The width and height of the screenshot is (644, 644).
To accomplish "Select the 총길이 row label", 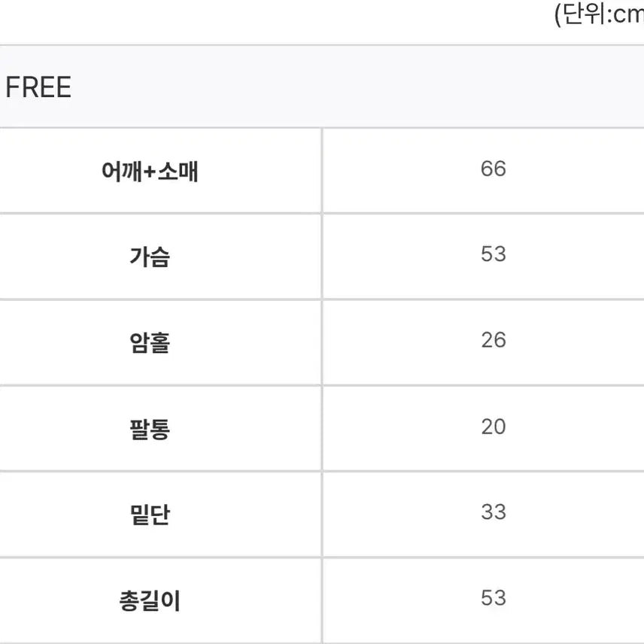I will 150,601.
